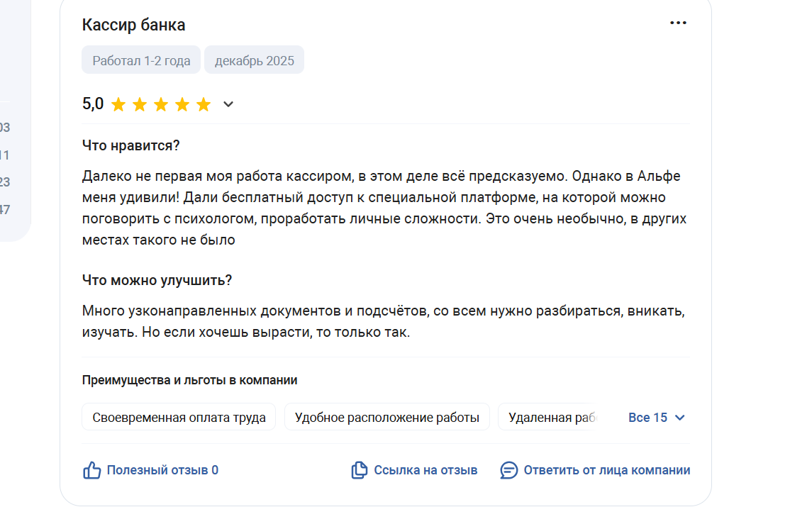Expand the "Все 15" benefits list
The width and height of the screenshot is (812, 507).
coord(656,418)
